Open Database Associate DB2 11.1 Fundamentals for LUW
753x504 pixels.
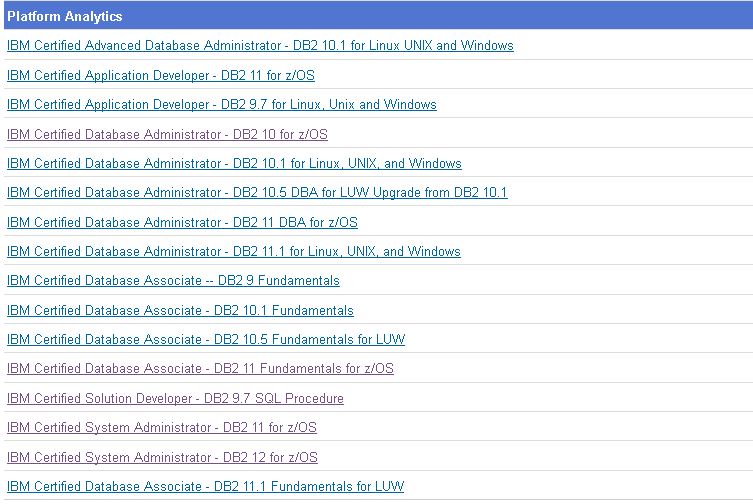click(x=206, y=487)
